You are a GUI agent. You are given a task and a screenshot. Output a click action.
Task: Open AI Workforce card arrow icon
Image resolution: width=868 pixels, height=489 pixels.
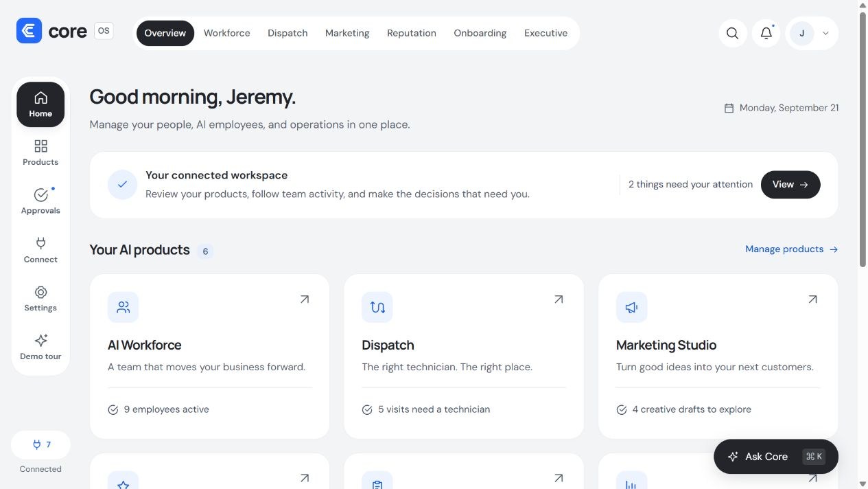point(304,299)
